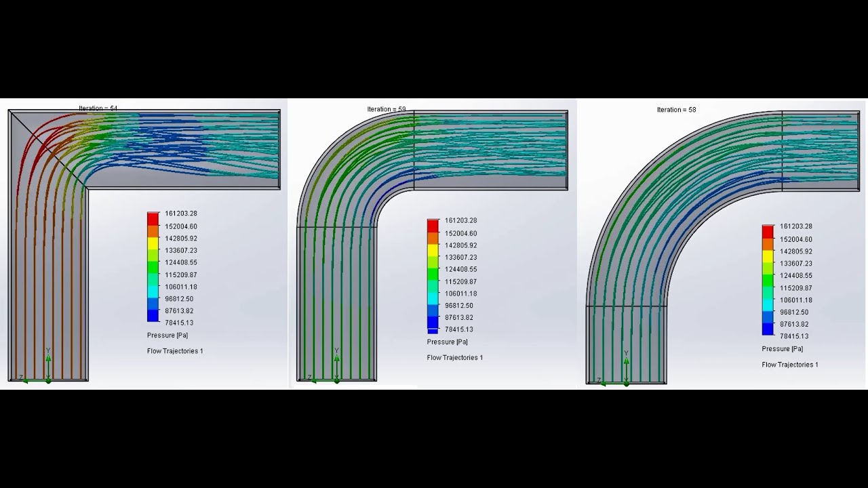Click the coordinate triad in the Iteration 59 plot
The height and width of the screenshot is (488, 868).
(324, 366)
